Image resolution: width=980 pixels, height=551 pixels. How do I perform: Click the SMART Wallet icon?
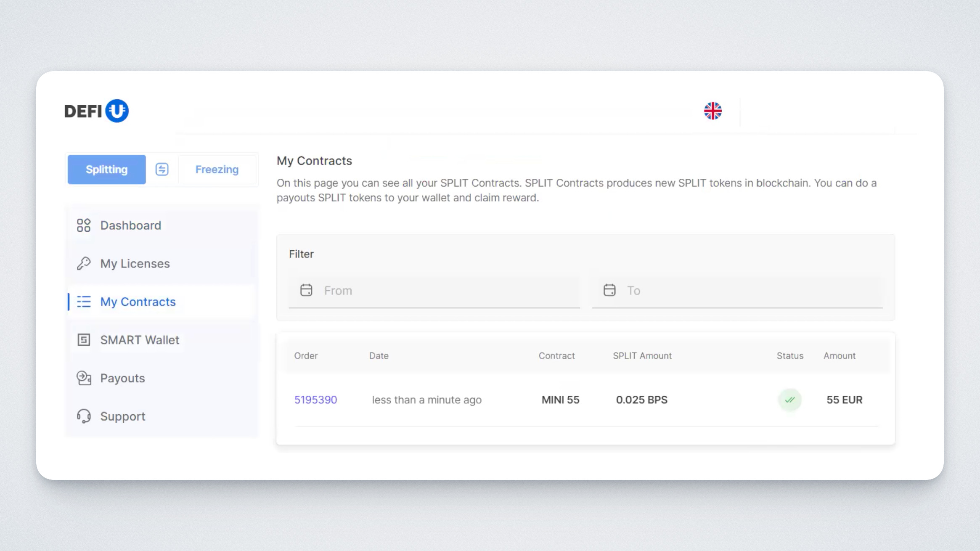pyautogui.click(x=84, y=340)
